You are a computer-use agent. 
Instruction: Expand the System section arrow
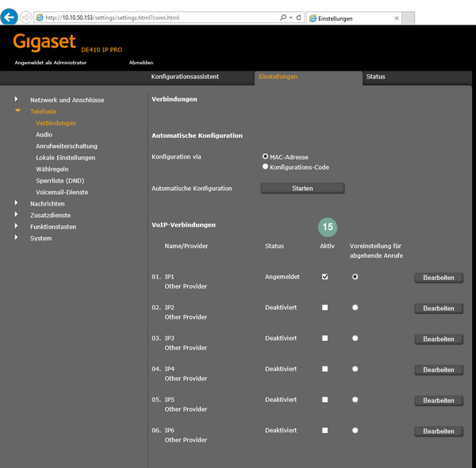[17, 237]
